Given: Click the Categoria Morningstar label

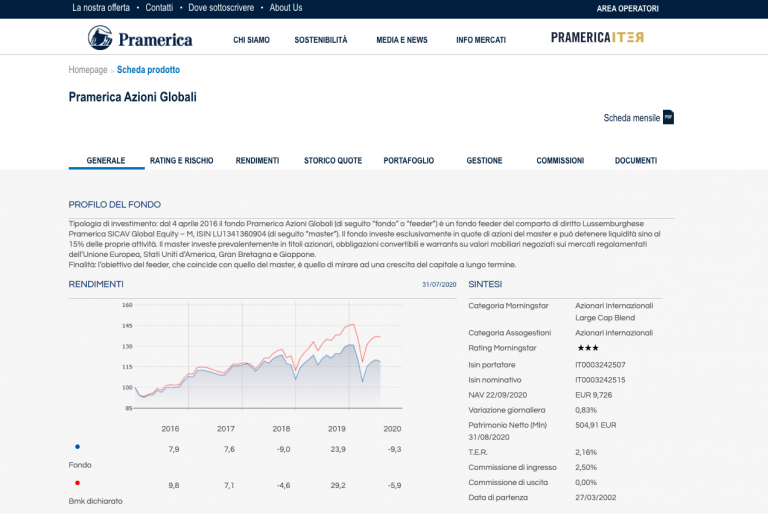Looking at the screenshot, I should (508, 306).
